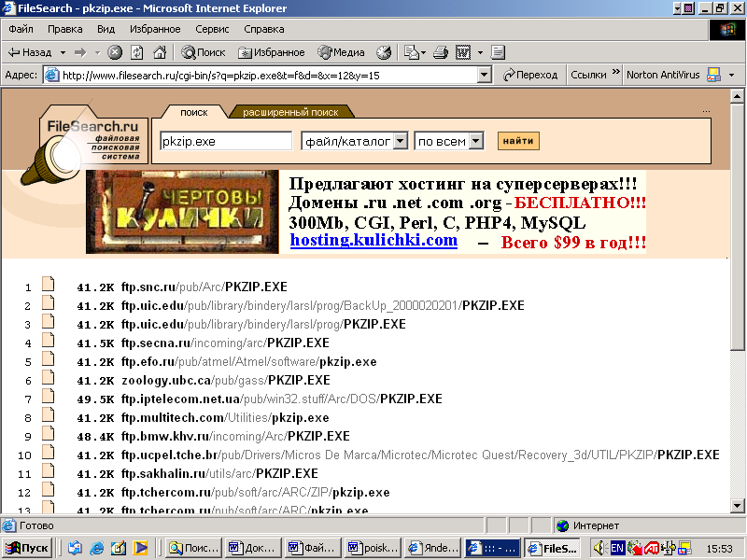This screenshot has width=747, height=560.
Task: Click the scrollbar up arrow
Action: pyautogui.click(x=737, y=96)
